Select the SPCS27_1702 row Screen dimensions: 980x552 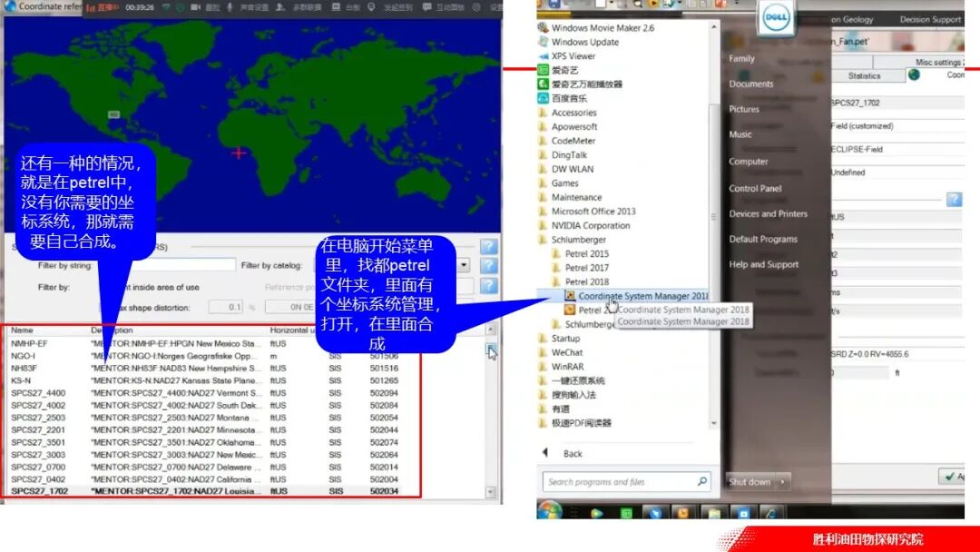pyautogui.click(x=206, y=491)
